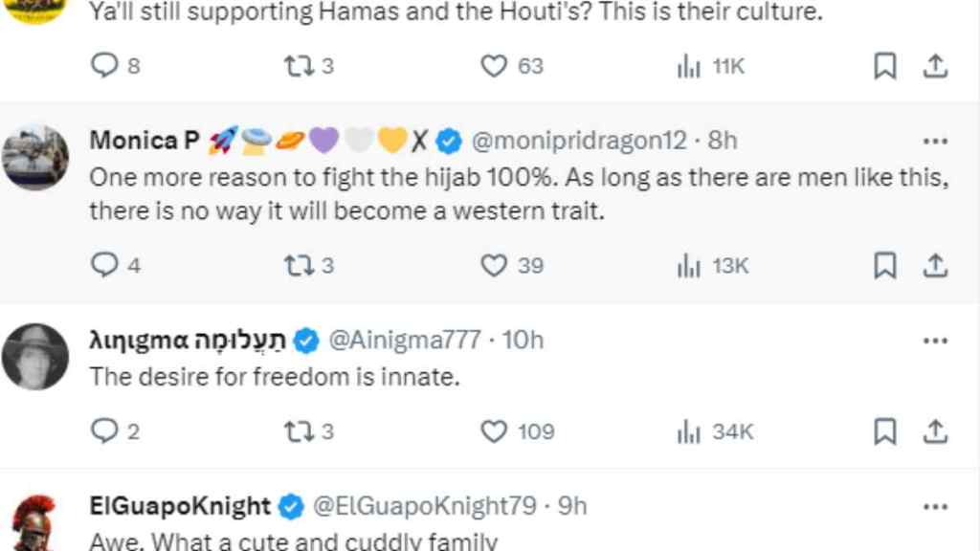Open the hat-wearing Ainigma avatar
Viewport: 980px width, 551px height.
pos(35,357)
